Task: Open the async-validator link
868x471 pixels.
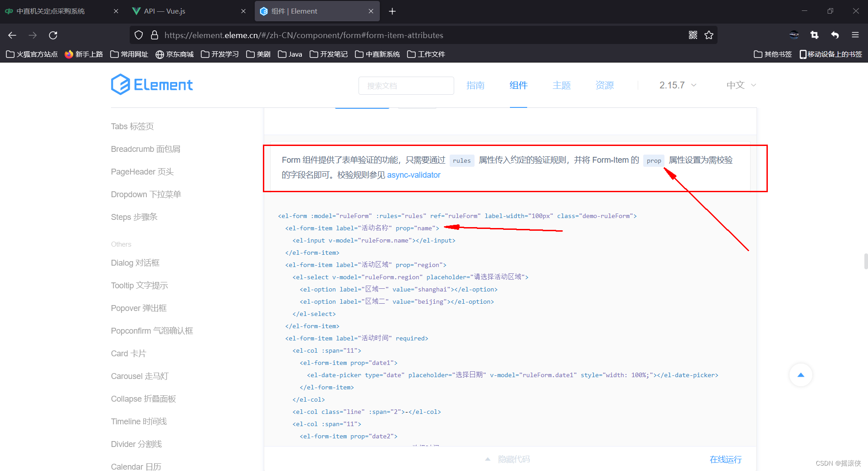Action: 414,175
